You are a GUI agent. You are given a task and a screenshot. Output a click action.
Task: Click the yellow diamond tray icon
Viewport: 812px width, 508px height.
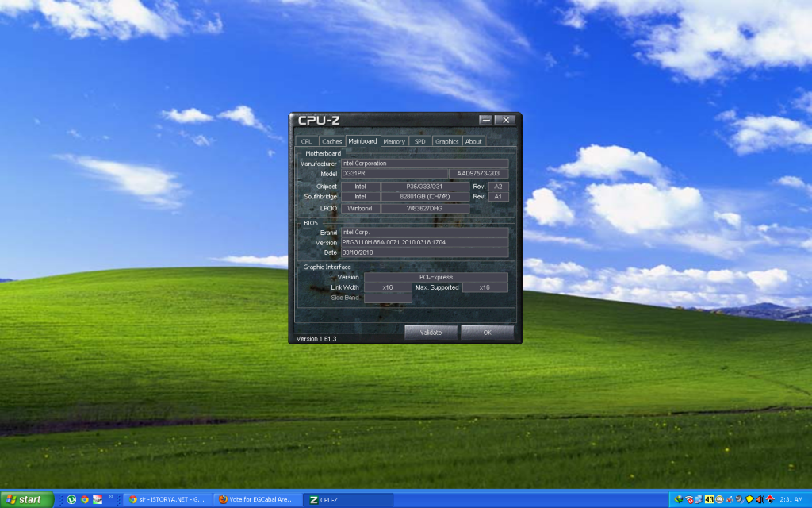(749, 500)
